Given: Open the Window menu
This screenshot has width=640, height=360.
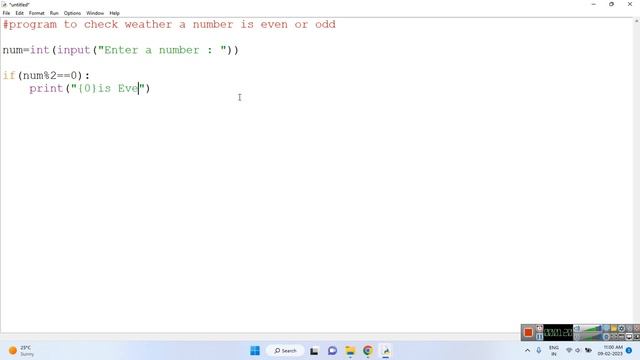Looking at the screenshot, I should pos(95,13).
